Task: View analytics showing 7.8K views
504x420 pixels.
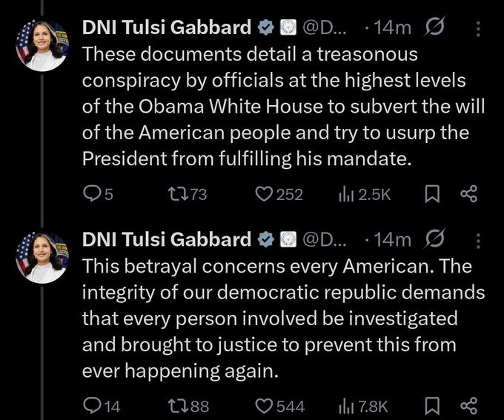Action: point(345,405)
